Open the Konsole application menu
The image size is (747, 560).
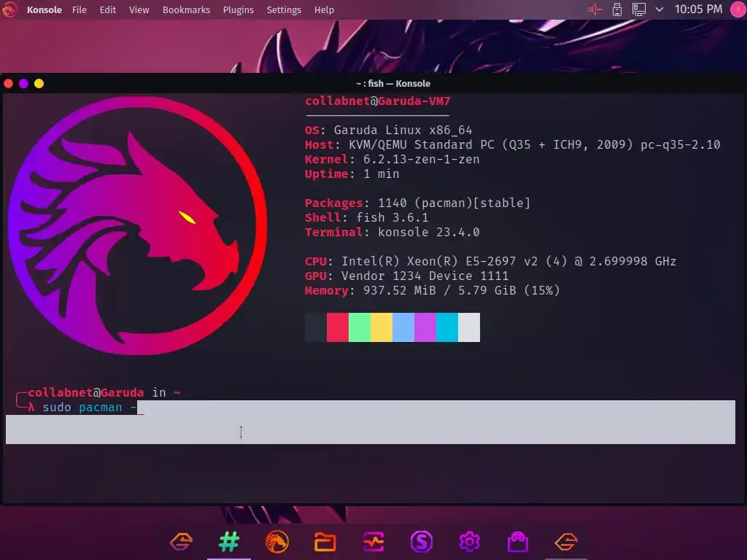tap(44, 10)
